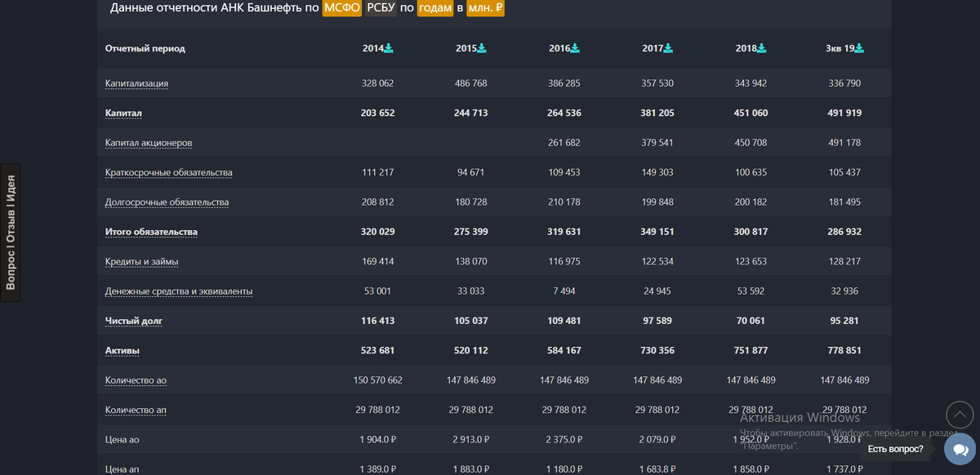
Task: Click the 'Цена ао' row label
Action: 122,439
